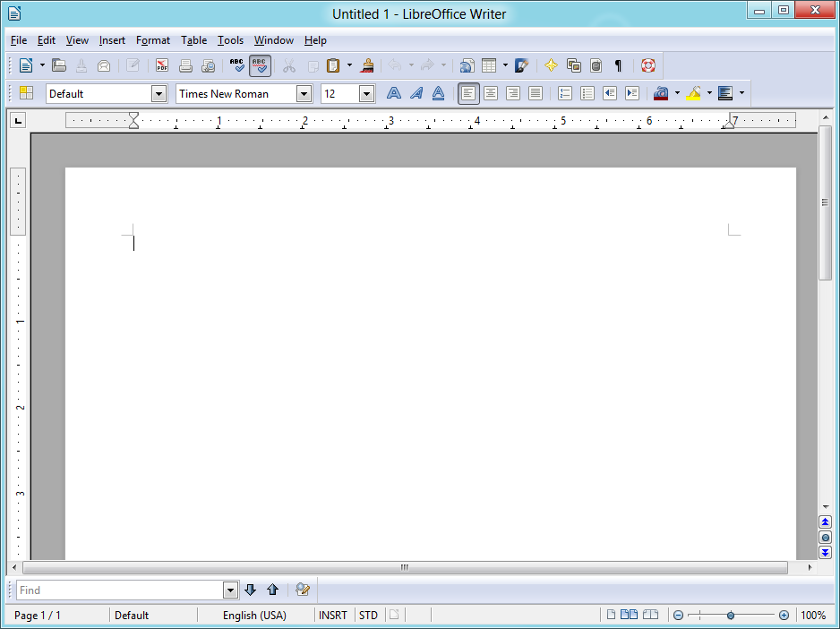Open the Edit menu
Viewport: 840px width, 629px height.
point(47,40)
